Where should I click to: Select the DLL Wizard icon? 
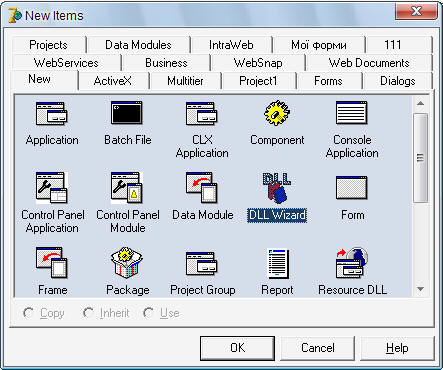(277, 188)
